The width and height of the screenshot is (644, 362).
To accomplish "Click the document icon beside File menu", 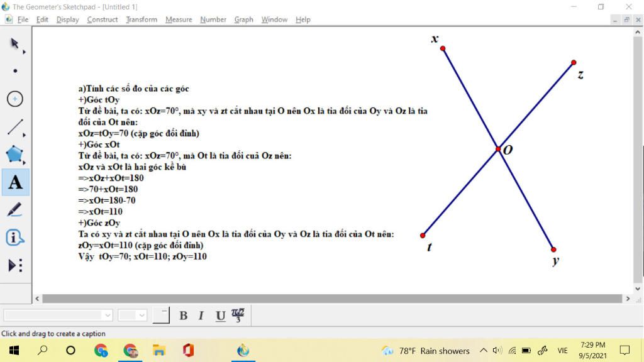I will [9, 19].
